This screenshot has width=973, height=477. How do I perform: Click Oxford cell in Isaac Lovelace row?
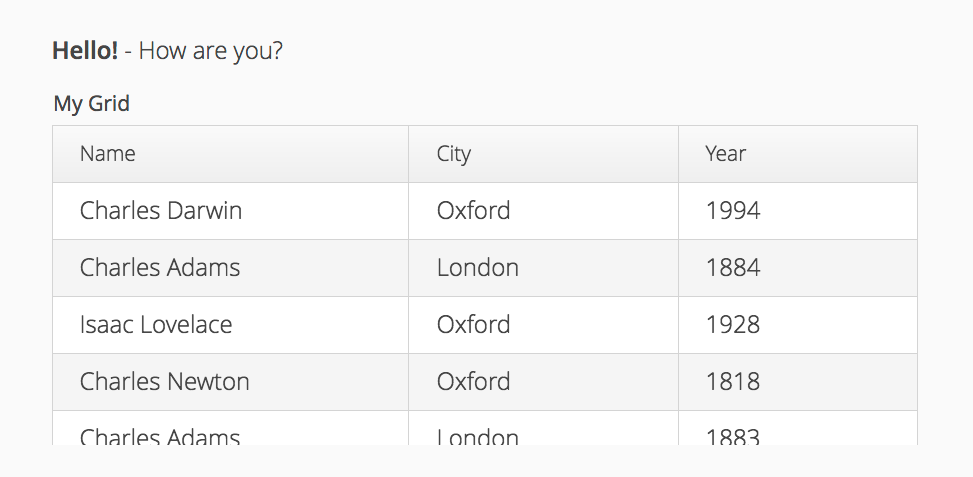pyautogui.click(x=544, y=325)
